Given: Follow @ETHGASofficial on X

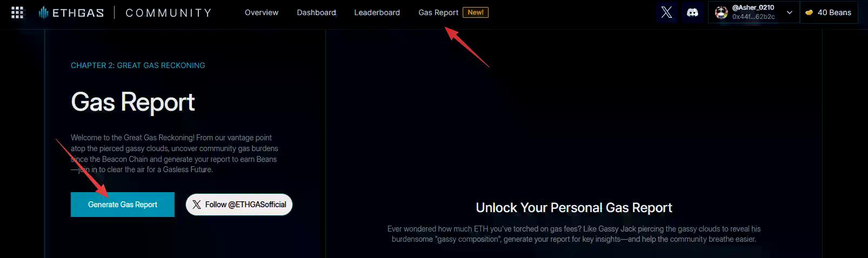Looking at the screenshot, I should 239,205.
